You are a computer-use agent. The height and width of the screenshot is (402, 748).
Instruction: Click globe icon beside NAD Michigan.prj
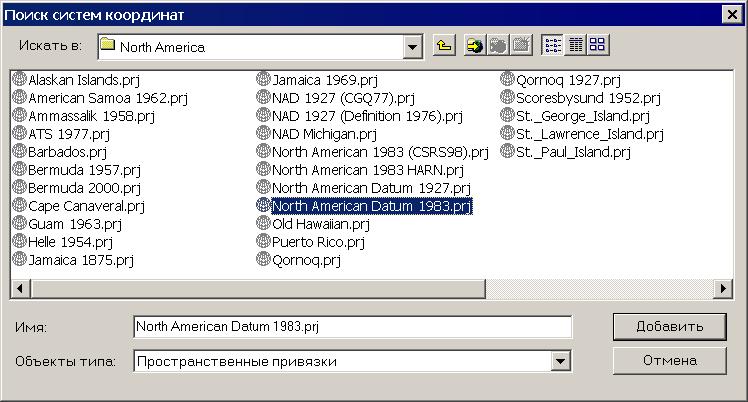[x=263, y=133]
